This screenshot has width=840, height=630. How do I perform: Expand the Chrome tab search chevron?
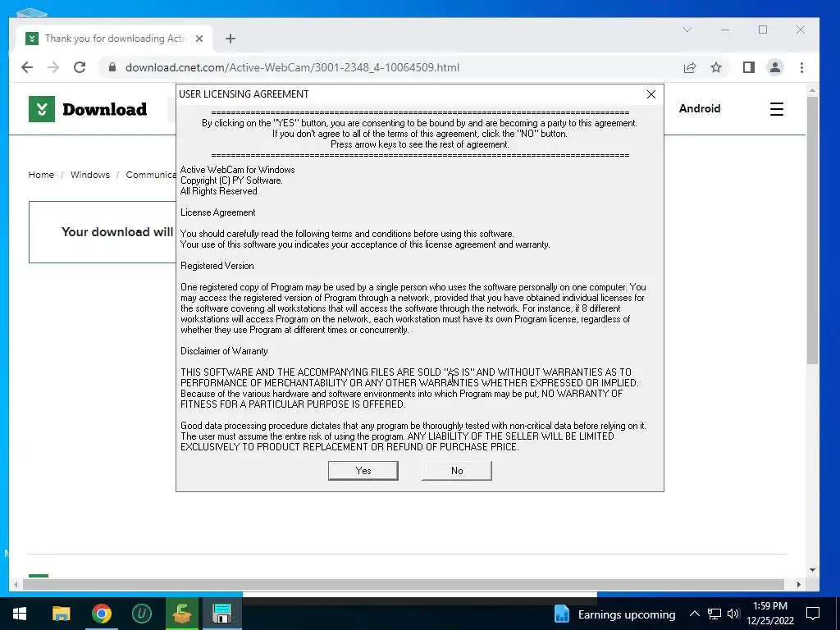tap(687, 30)
